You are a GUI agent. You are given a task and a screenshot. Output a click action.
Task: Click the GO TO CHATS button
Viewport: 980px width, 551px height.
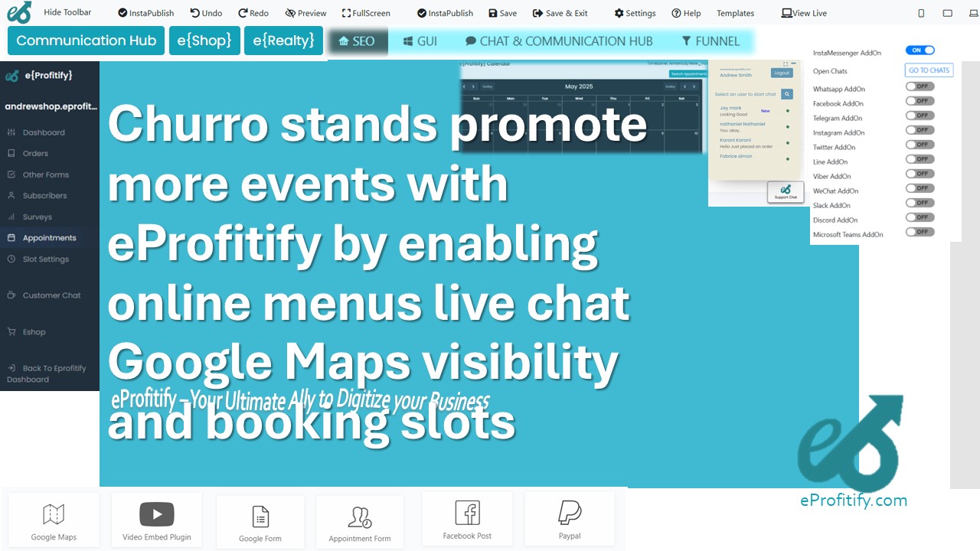point(929,70)
